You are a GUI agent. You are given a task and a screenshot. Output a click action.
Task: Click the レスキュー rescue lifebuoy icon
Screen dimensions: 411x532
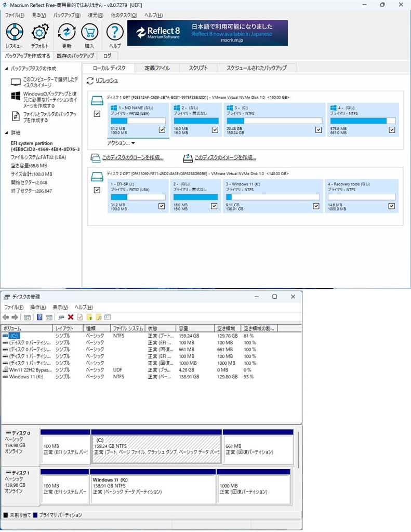click(x=14, y=32)
